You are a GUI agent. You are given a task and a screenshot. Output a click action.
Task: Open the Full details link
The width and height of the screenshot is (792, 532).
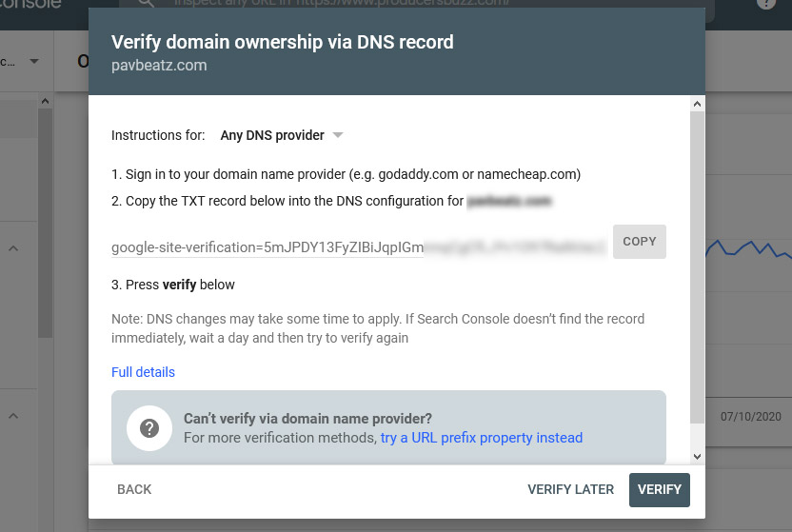click(143, 372)
